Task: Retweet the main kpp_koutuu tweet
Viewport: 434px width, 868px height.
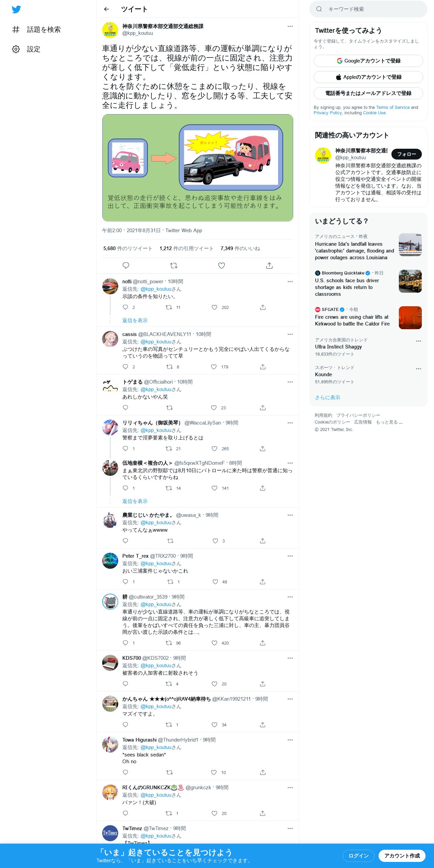Action: pos(174,266)
